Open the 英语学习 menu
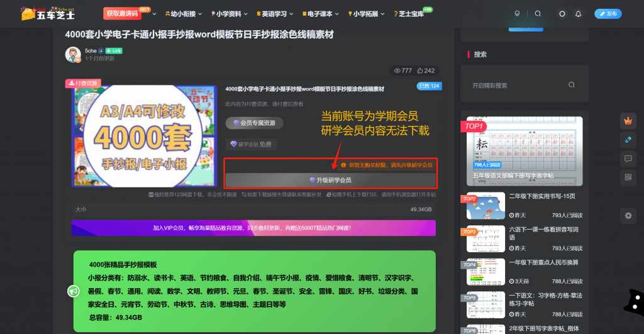The height and width of the screenshot is (334, 644). click(275, 14)
